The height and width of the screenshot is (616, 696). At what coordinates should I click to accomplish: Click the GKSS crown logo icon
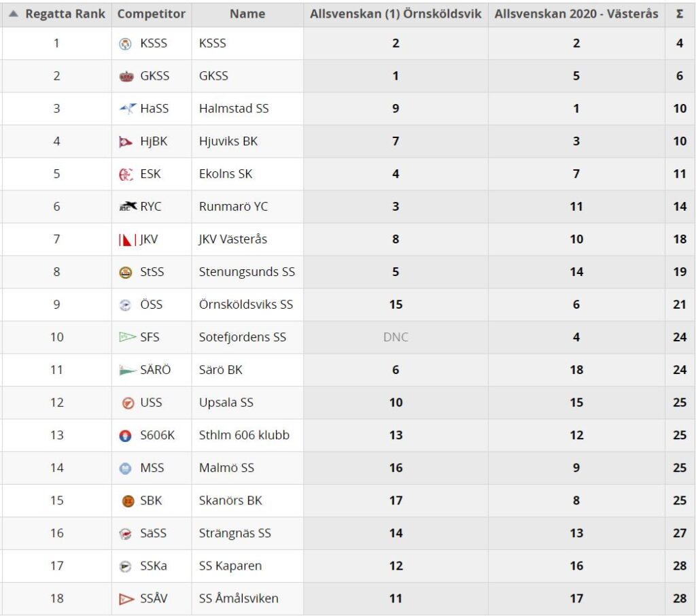[x=126, y=76]
